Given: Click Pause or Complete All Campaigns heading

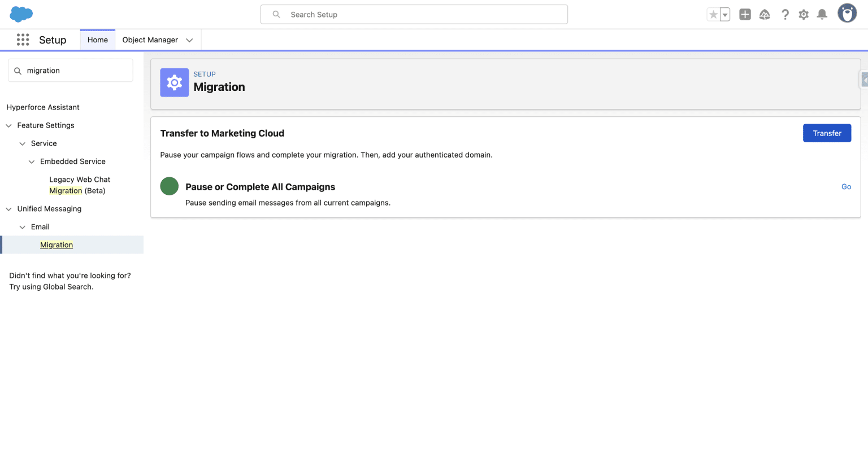Looking at the screenshot, I should pos(260,187).
